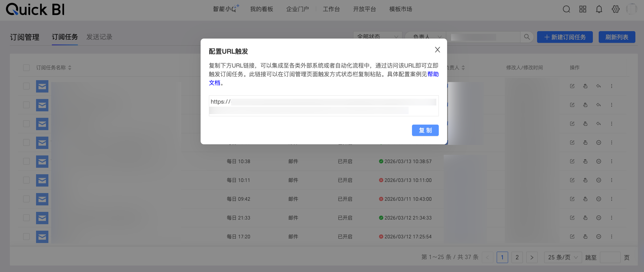
Task: Manually trigger the 每日 17:20 task
Action: (x=585, y=237)
